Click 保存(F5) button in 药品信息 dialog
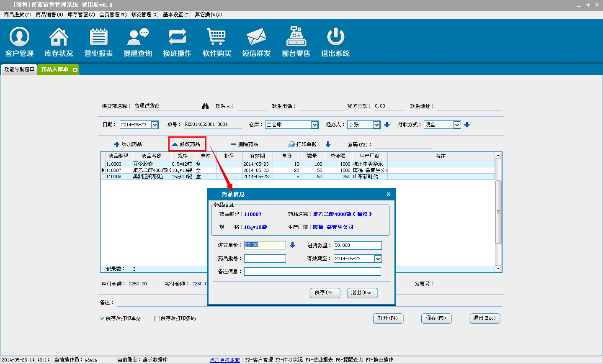 [x=325, y=293]
